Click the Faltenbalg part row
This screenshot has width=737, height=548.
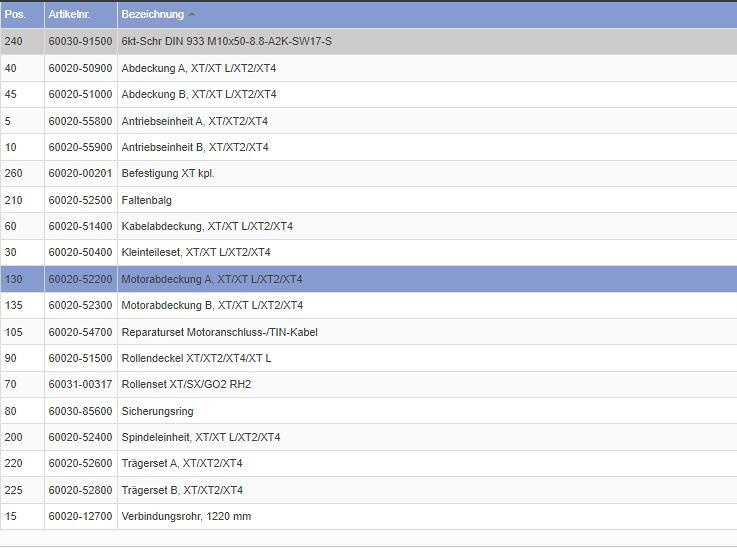click(146, 200)
